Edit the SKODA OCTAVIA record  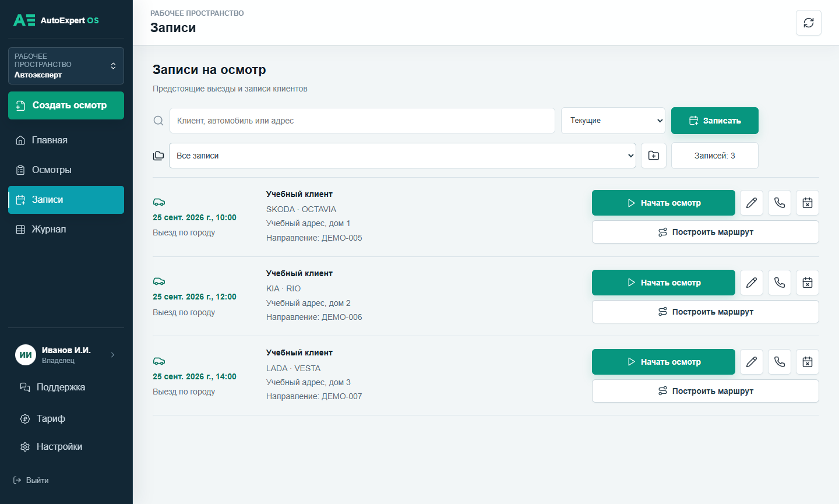pyautogui.click(x=752, y=203)
